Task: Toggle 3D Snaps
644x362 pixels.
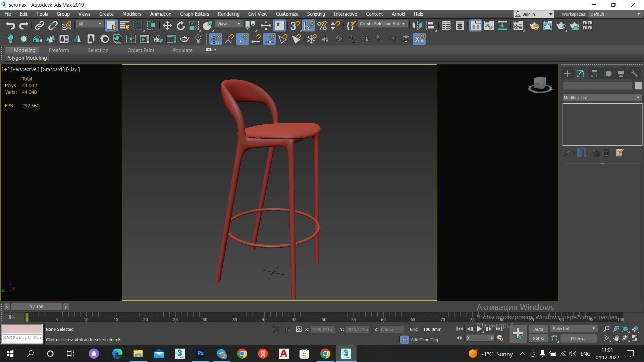Action: click(295, 26)
